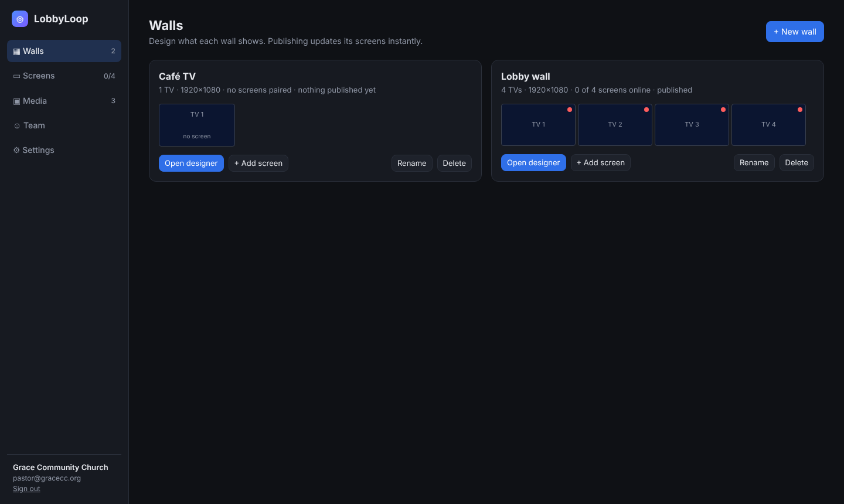Click pastor@gracecc.org email text
Viewport: 844px width, 504px height.
[x=47, y=478]
